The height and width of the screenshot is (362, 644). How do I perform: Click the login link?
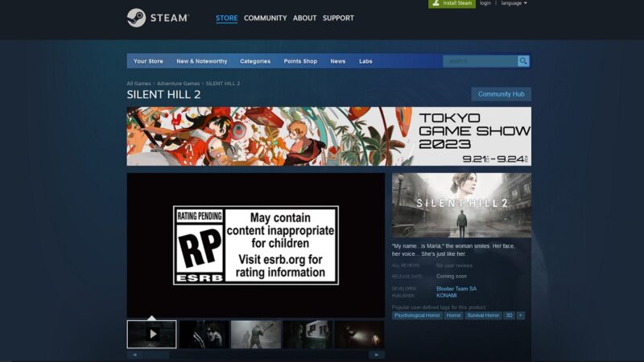(485, 3)
